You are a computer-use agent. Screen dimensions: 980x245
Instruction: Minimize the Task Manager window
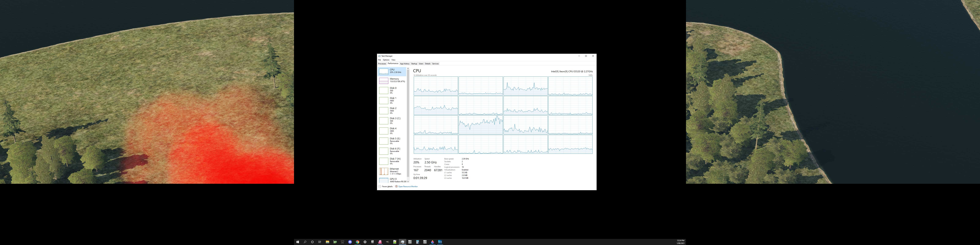tap(579, 56)
